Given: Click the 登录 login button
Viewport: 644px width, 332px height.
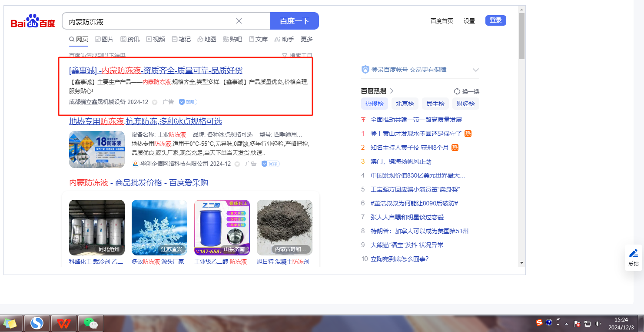Looking at the screenshot, I should point(496,20).
